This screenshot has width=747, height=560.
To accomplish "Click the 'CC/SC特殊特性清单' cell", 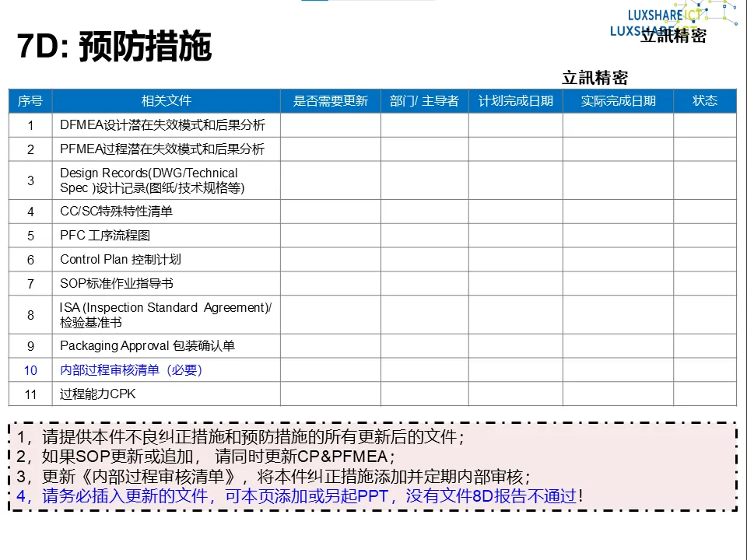I will pyautogui.click(x=167, y=212).
